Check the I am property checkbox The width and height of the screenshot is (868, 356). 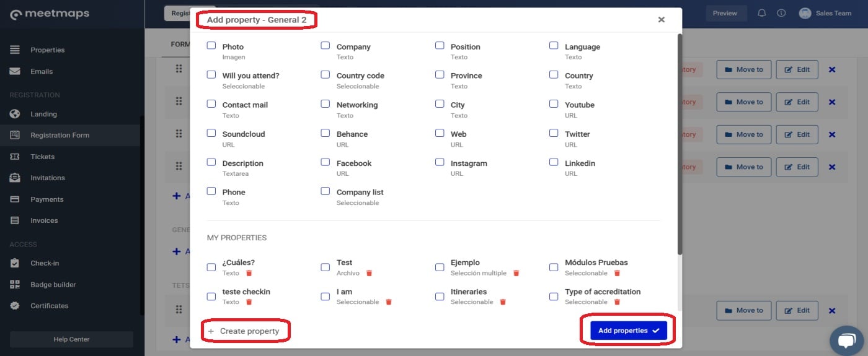coord(325,297)
